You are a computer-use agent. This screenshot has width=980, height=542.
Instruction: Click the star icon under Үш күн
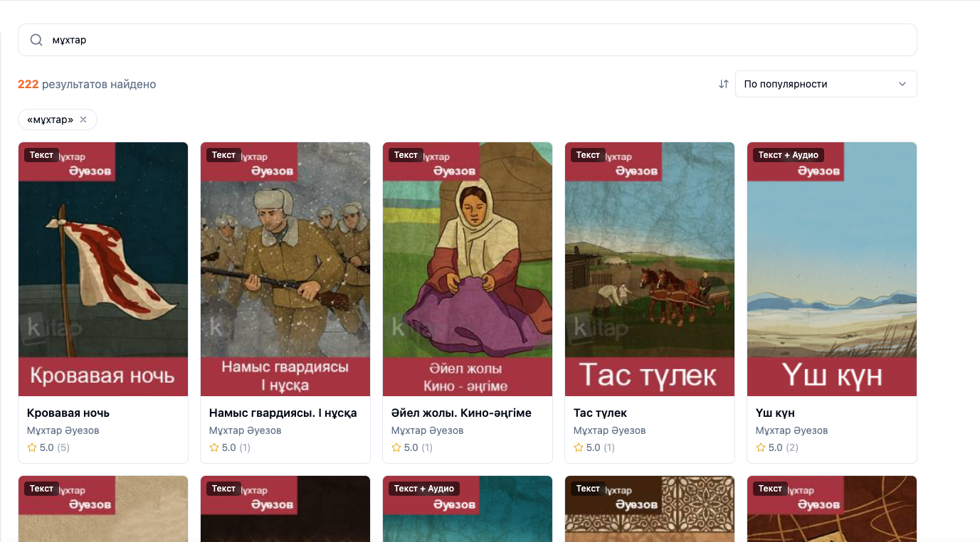(x=761, y=447)
